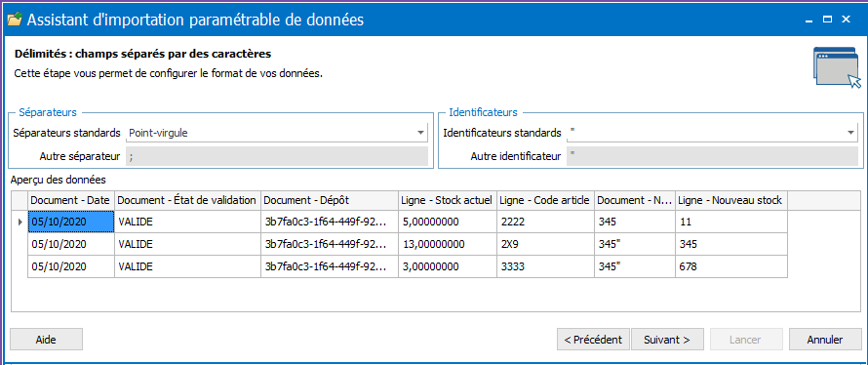Select the 11 nouveau stock cell
The image size is (868, 365).
pos(731,222)
